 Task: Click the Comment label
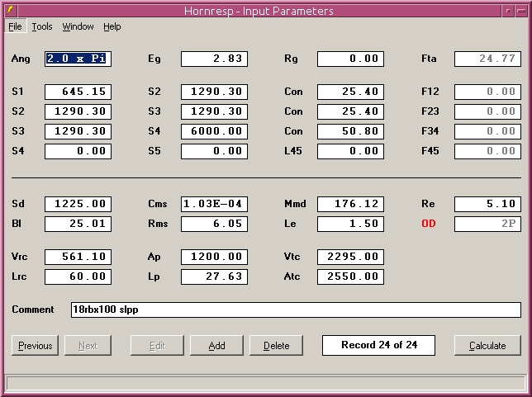pyautogui.click(x=33, y=310)
